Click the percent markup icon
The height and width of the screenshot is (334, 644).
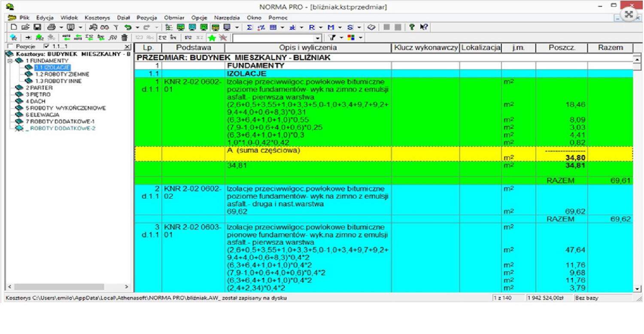pyautogui.click(x=261, y=27)
